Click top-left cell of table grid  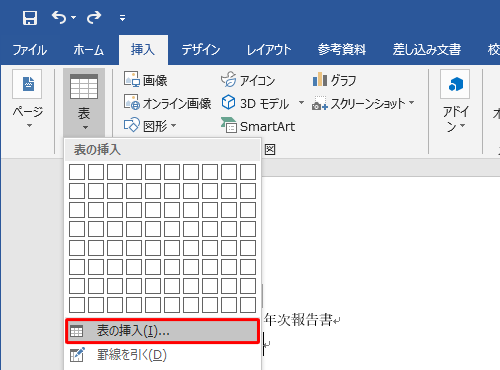tap(77, 172)
